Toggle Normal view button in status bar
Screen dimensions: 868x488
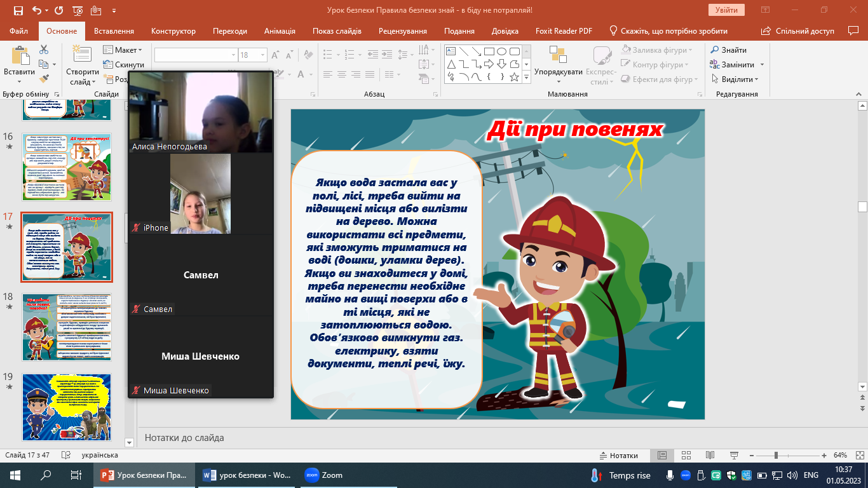tap(662, 456)
